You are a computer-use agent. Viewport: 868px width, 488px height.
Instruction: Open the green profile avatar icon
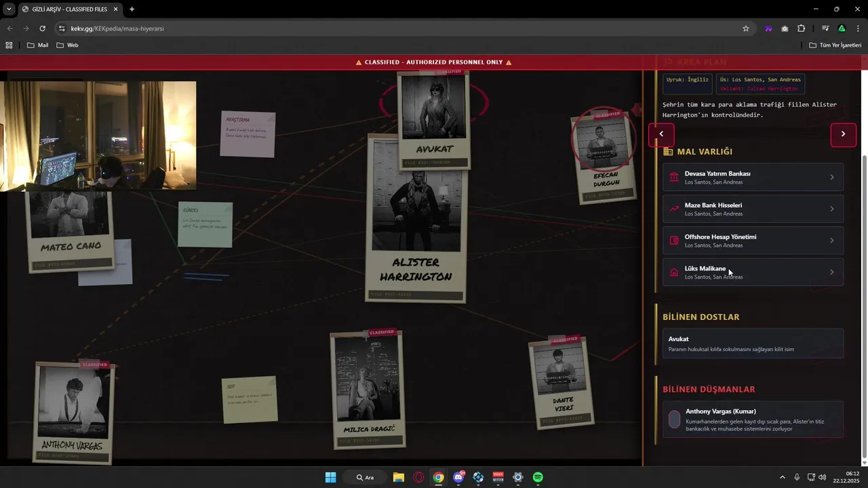click(842, 28)
